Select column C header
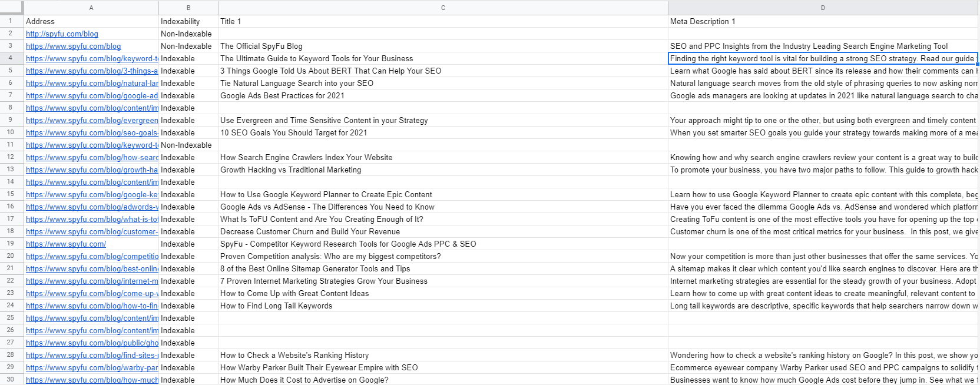Viewport: 980px width, 385px height. coord(443,8)
